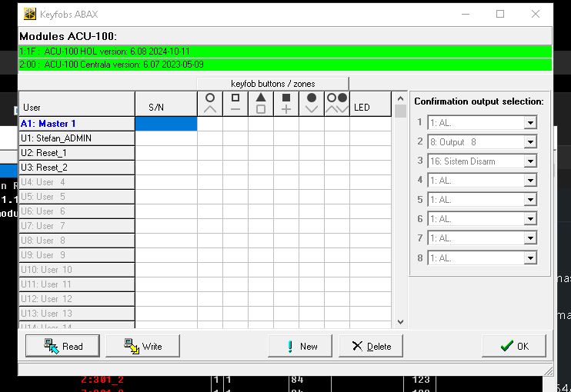Confirm with the OK button
Viewport: 571px width, 392px height.
coord(514,346)
